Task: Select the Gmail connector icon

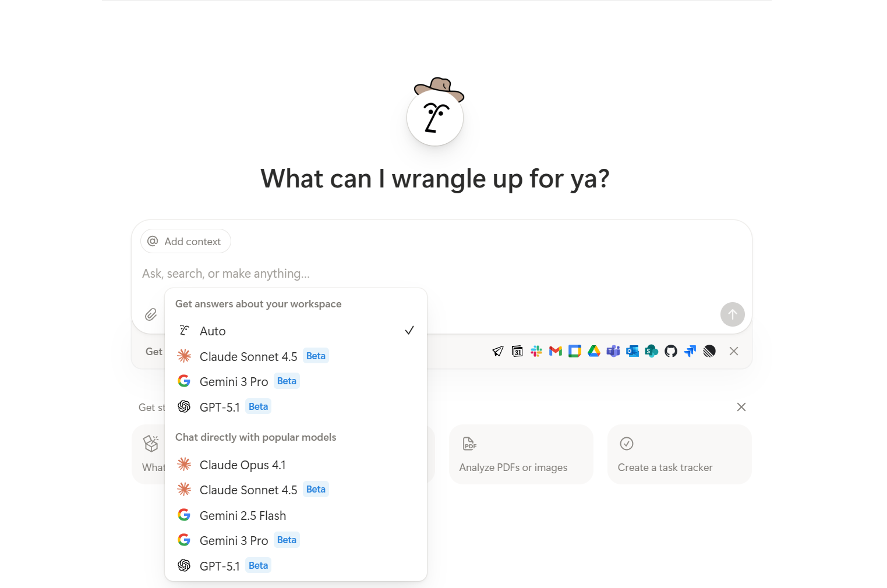Action: click(x=556, y=351)
